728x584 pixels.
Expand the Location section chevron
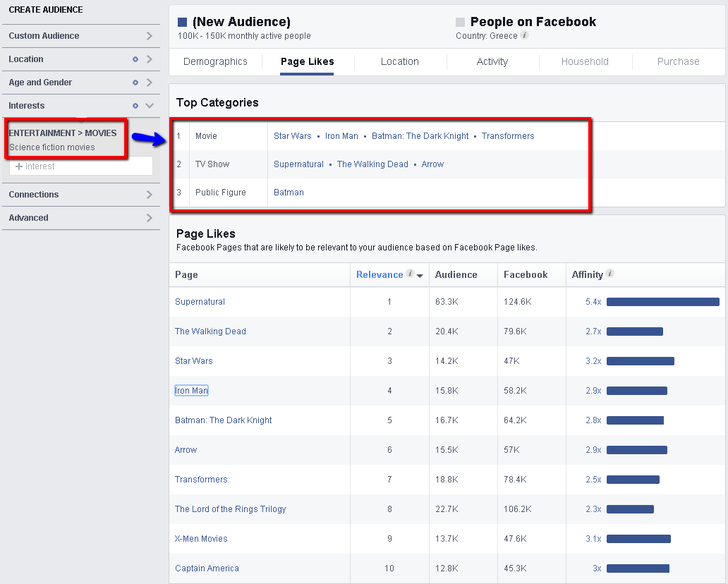(x=149, y=59)
